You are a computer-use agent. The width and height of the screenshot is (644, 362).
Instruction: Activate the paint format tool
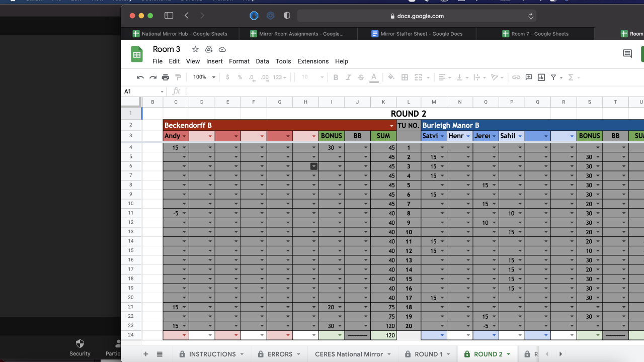pos(178,77)
